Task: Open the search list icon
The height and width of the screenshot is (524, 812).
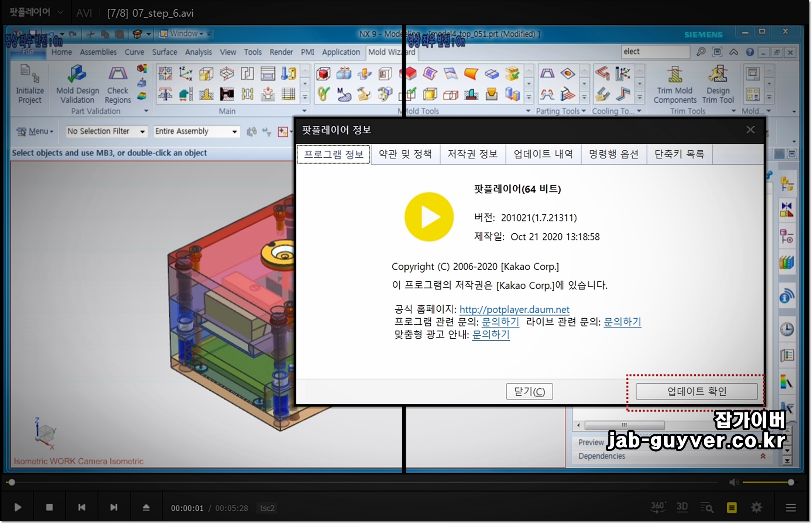Action: point(707,508)
